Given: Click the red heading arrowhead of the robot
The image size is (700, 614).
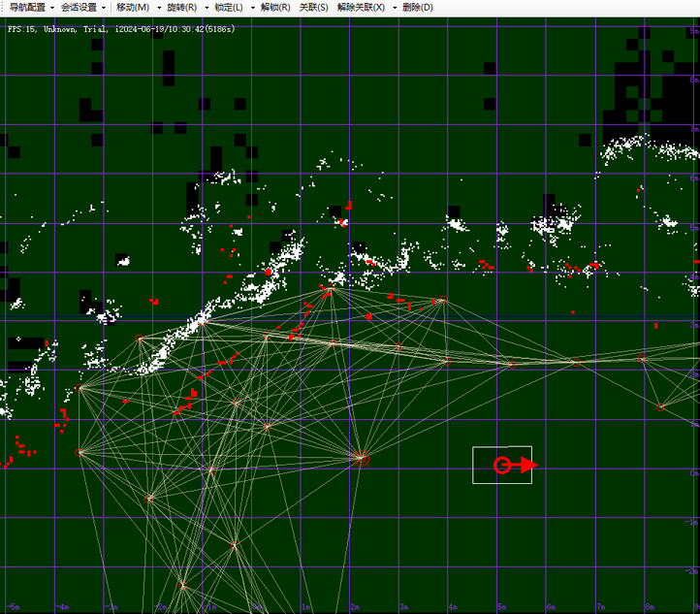Looking at the screenshot, I should (x=528, y=466).
